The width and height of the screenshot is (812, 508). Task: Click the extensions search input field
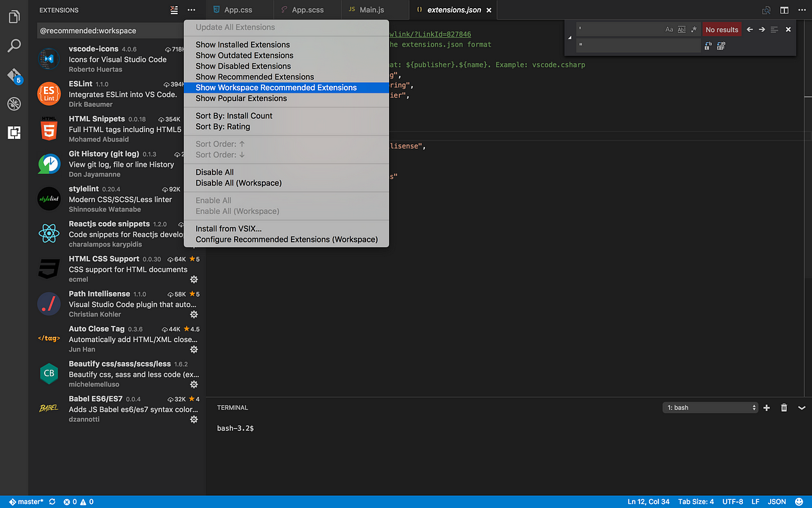[110, 30]
